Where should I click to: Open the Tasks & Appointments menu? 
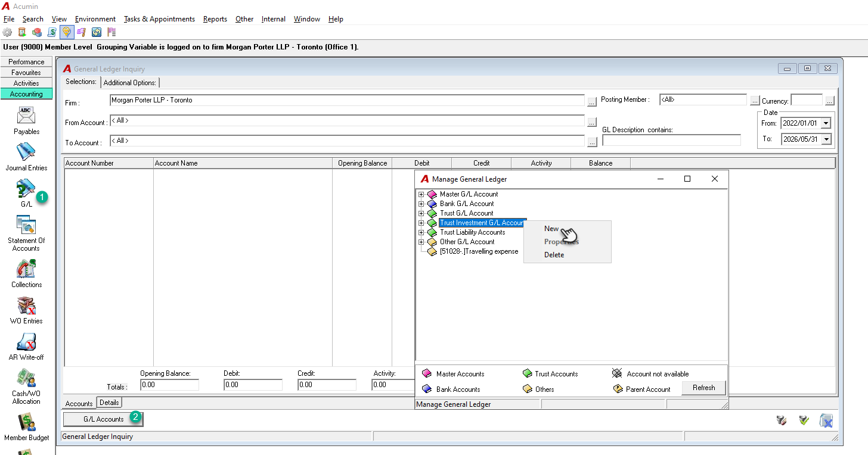[159, 19]
